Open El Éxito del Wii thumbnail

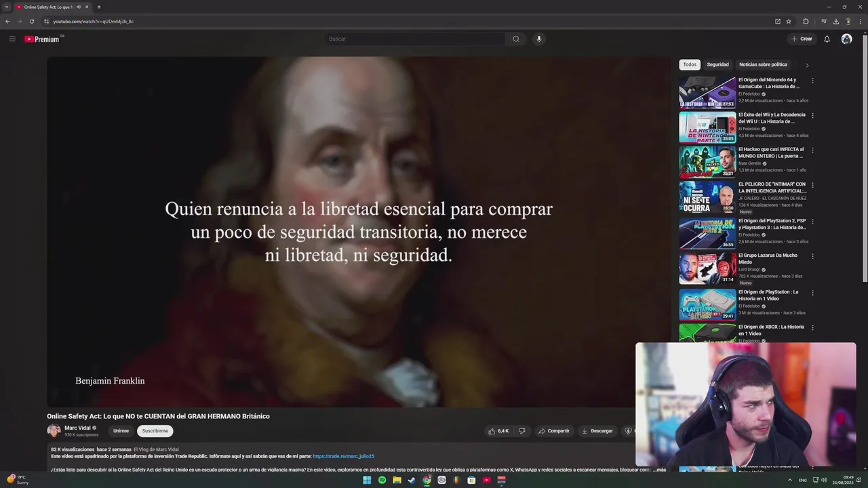707,127
